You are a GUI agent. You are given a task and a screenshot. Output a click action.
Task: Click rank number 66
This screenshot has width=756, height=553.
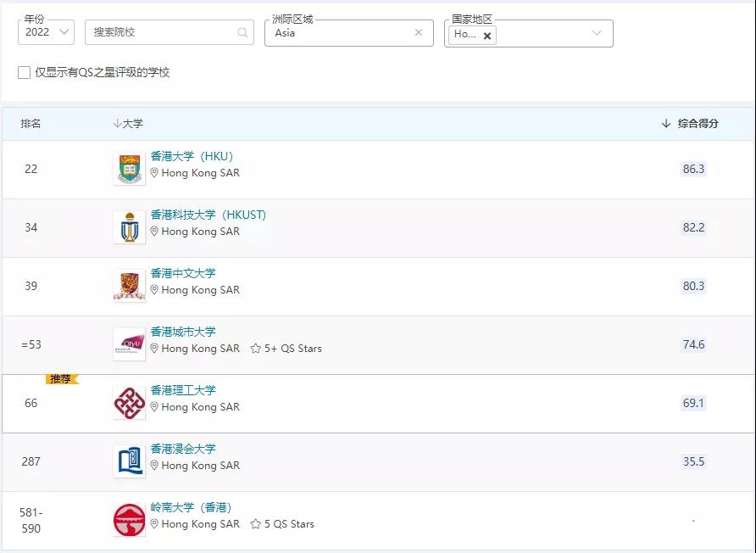click(x=31, y=403)
